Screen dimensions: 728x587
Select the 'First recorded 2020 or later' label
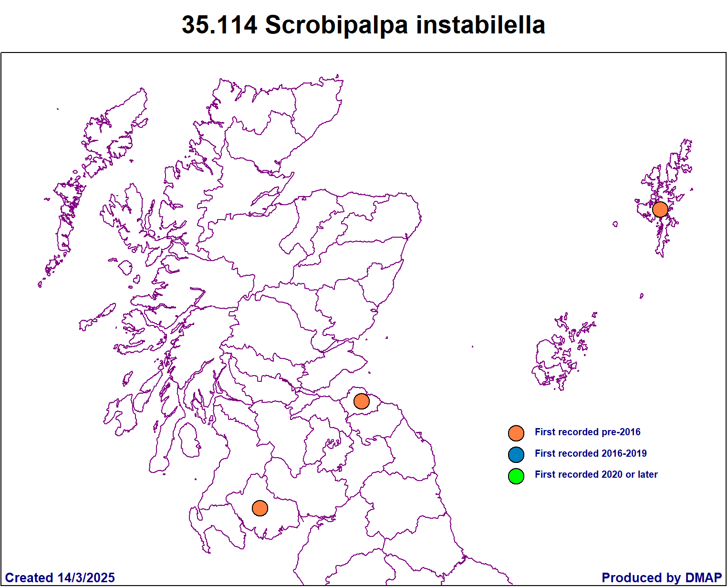596,474
